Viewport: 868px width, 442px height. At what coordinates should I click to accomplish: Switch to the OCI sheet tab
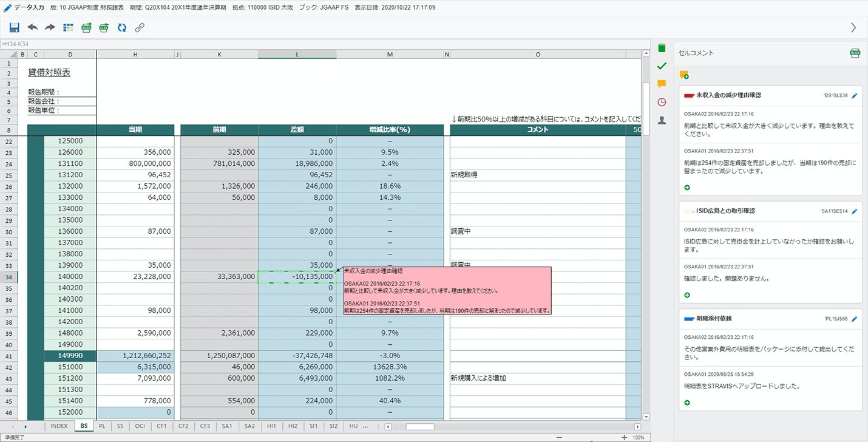(140, 426)
